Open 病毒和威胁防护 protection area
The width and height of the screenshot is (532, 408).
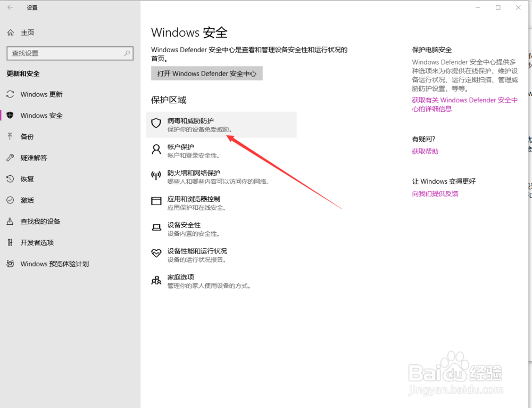point(221,125)
